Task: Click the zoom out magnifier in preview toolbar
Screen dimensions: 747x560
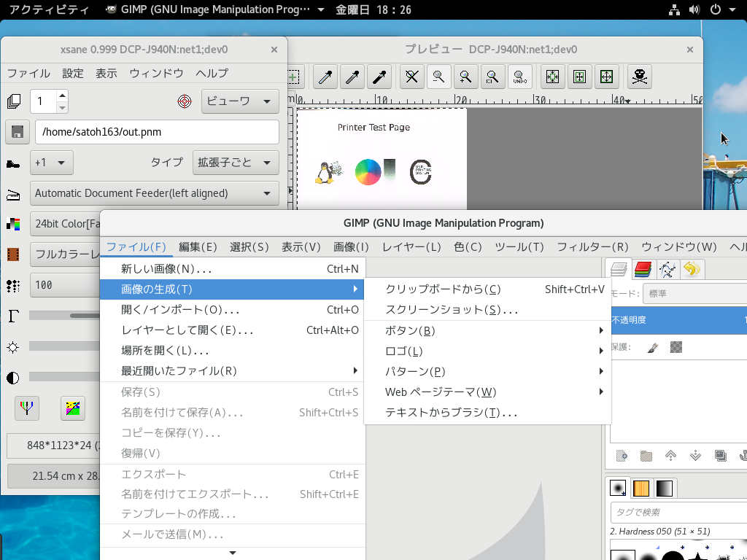Action: coord(438,77)
